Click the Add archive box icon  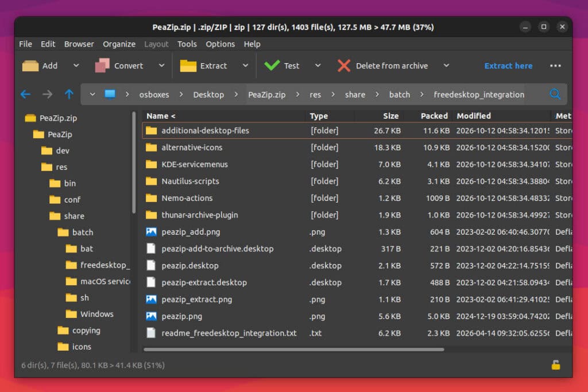30,66
